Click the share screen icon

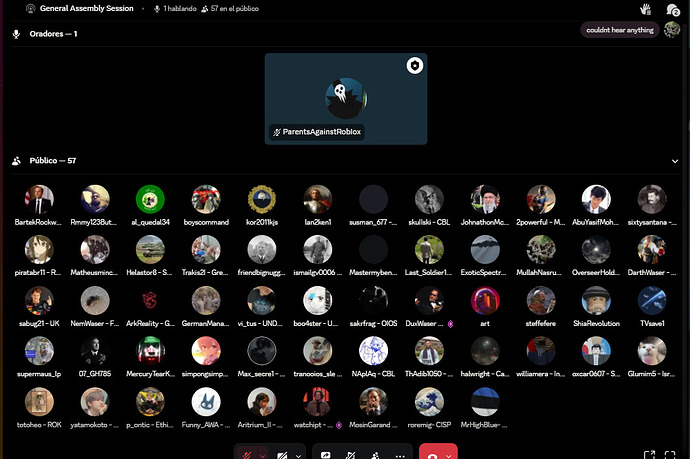coord(326,455)
